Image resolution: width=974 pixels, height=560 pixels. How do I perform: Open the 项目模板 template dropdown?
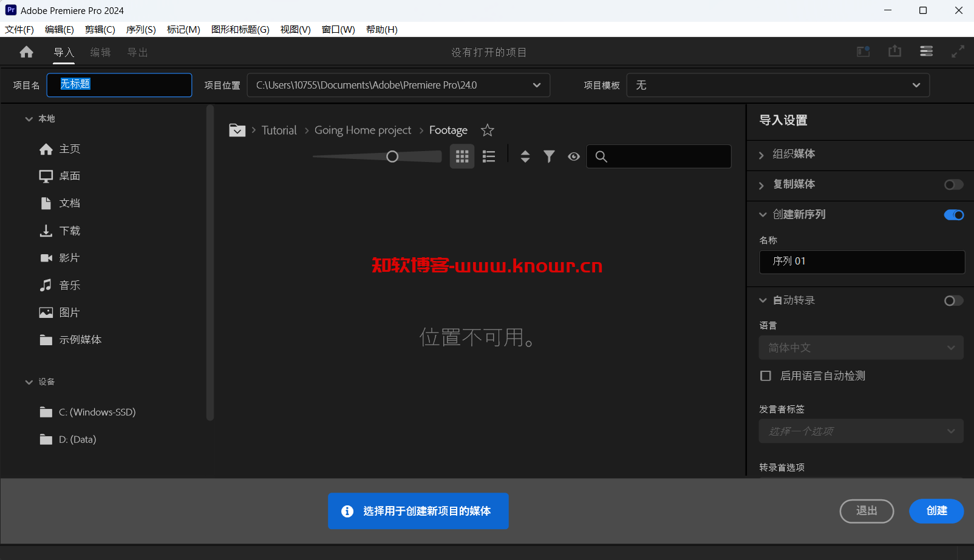[778, 86]
